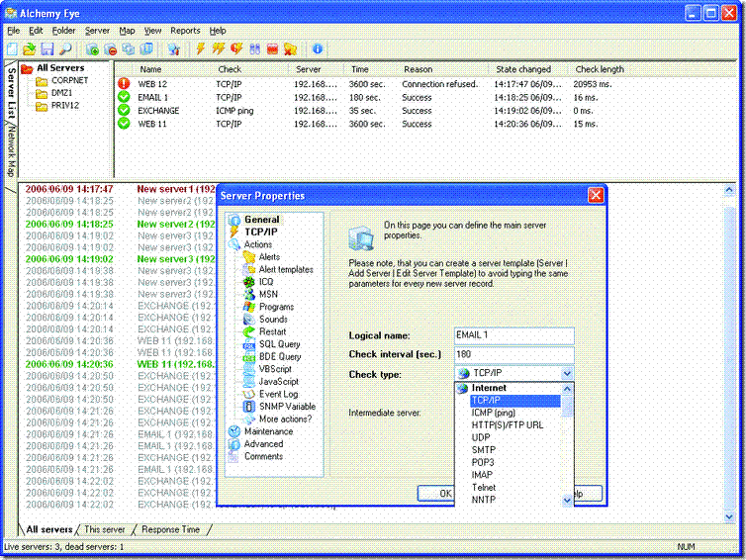Click the Server properties toolbar icon
The width and height of the screenshot is (746, 560).
pos(146,49)
